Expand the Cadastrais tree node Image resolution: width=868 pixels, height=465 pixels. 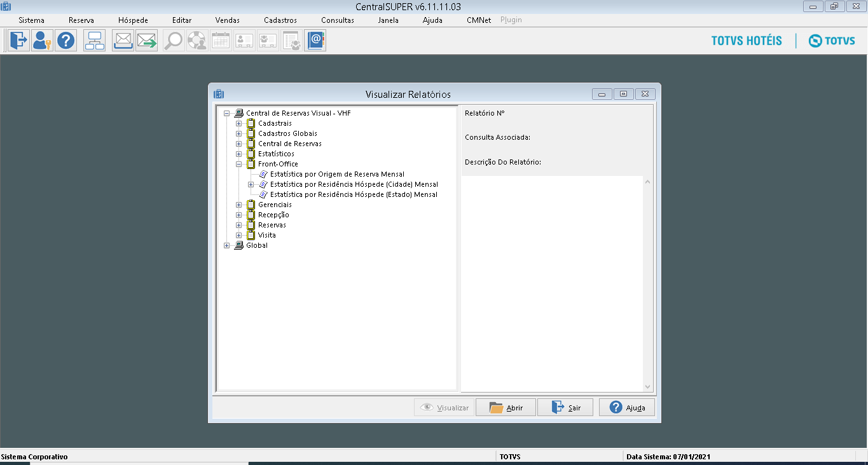point(239,123)
